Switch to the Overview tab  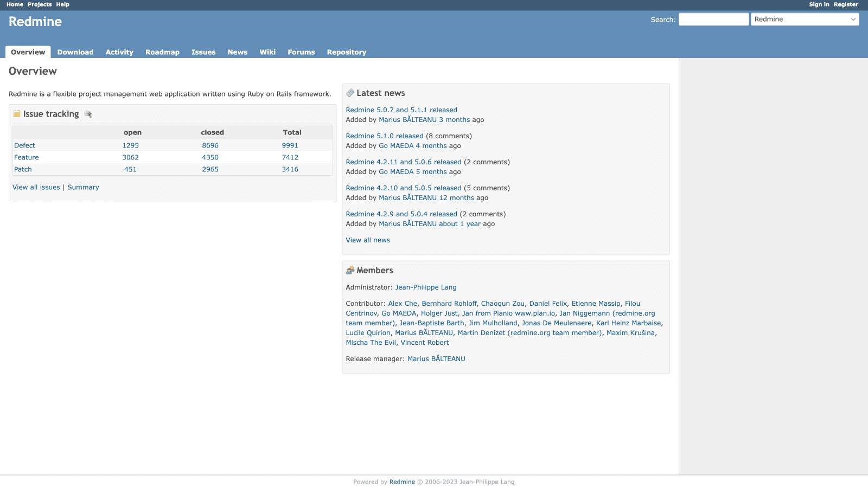[x=28, y=52]
